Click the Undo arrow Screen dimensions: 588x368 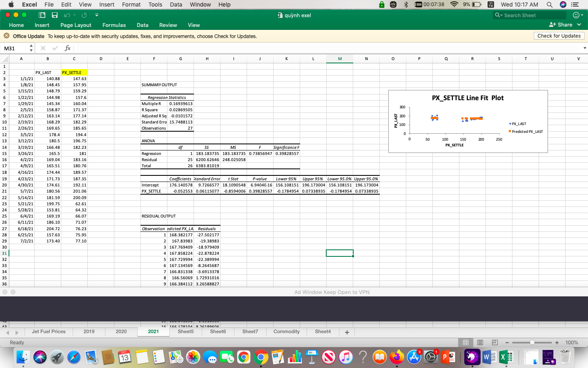pyautogui.click(x=67, y=15)
